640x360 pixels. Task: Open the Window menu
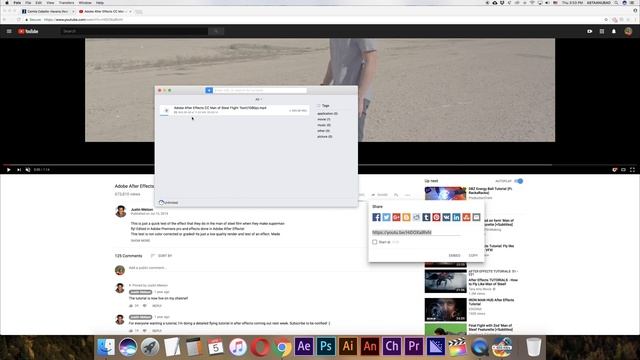coord(85,2)
